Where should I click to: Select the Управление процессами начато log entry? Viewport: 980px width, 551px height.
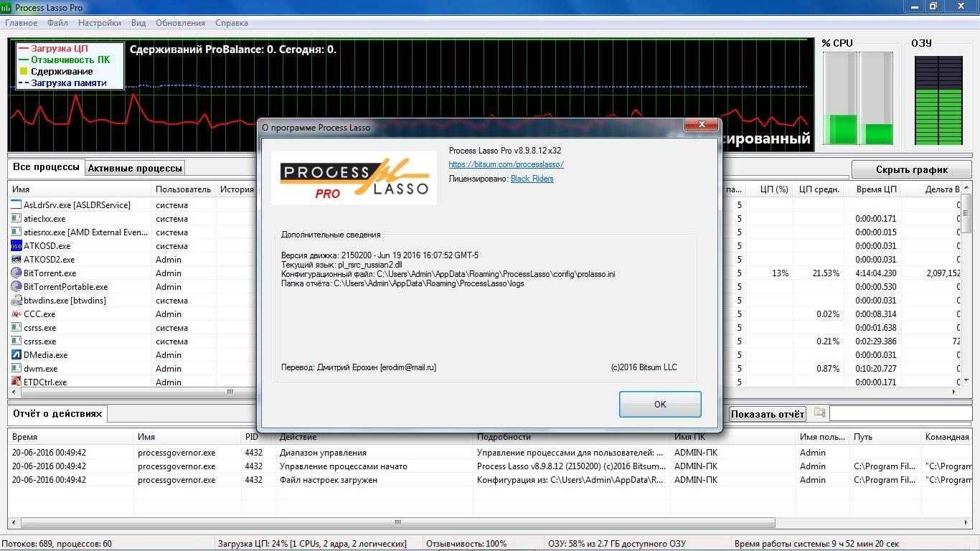489,466
